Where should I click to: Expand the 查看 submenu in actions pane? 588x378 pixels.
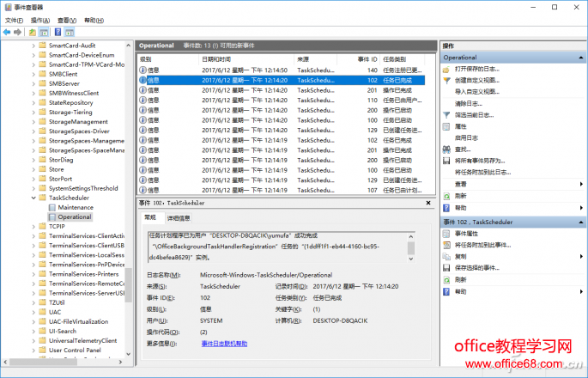(x=580, y=184)
